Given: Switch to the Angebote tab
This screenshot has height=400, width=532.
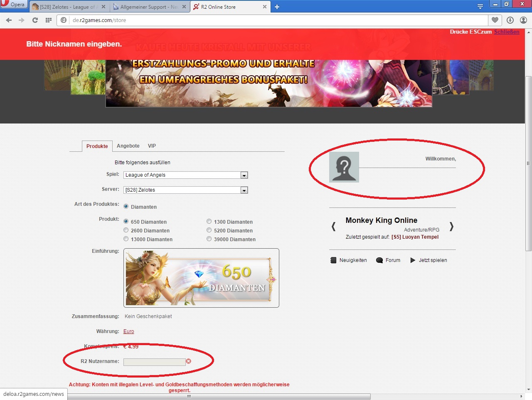Looking at the screenshot, I should point(128,146).
